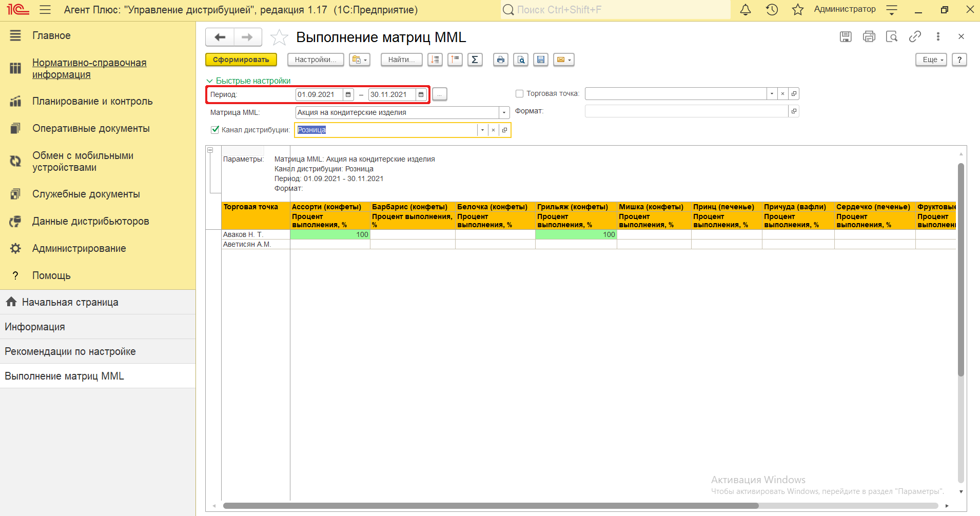Clear the Торговая точка field
980x516 pixels.
[782, 94]
